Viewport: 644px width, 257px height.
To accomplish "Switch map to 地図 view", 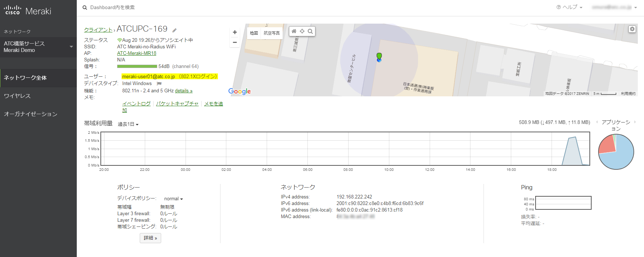I will pyautogui.click(x=254, y=33).
